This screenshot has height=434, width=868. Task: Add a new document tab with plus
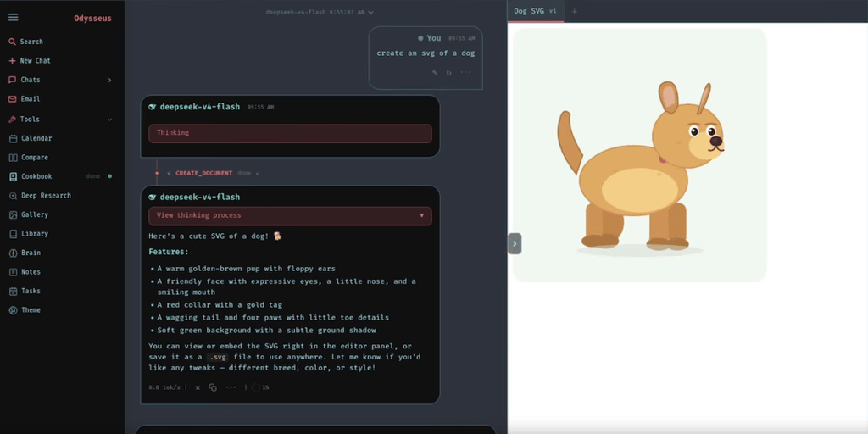click(x=574, y=12)
